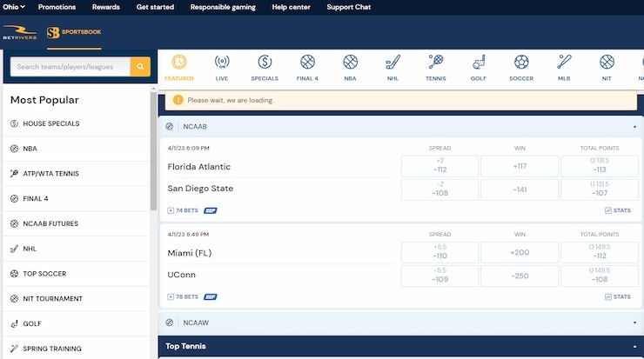Viewport: 644px width, 359px height.
Task: Open Final 4 in Most Popular sidebar
Action: pyautogui.click(x=77, y=198)
